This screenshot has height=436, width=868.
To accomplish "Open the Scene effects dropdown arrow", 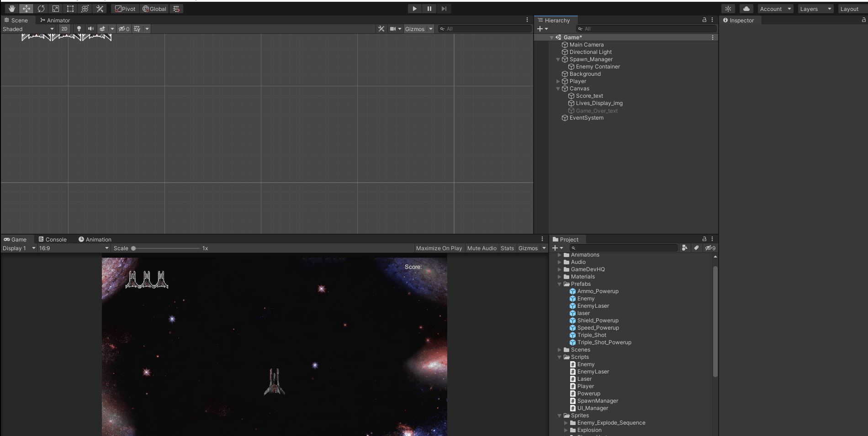I will pos(112,29).
